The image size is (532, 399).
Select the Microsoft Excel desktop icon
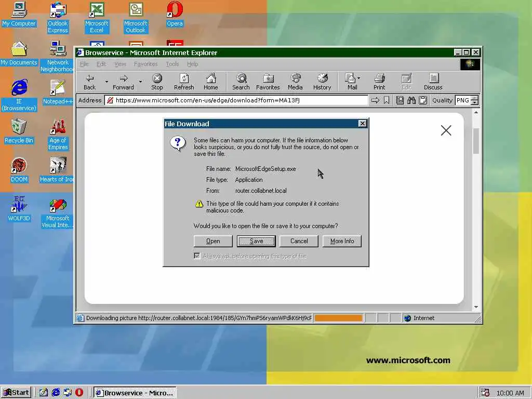[x=97, y=18]
